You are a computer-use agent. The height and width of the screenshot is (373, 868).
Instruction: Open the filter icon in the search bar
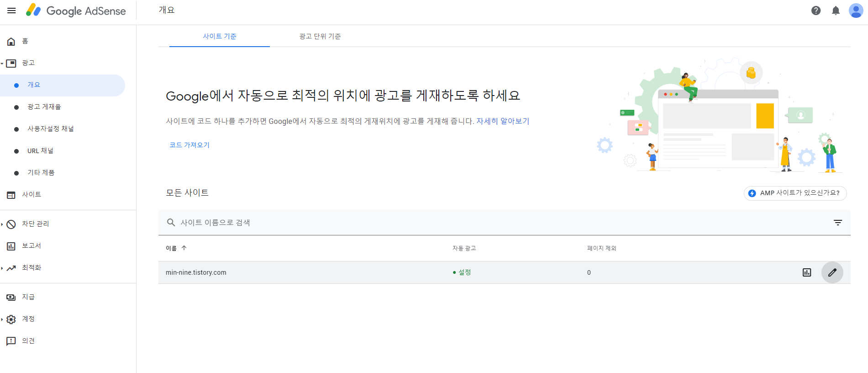pyautogui.click(x=838, y=223)
